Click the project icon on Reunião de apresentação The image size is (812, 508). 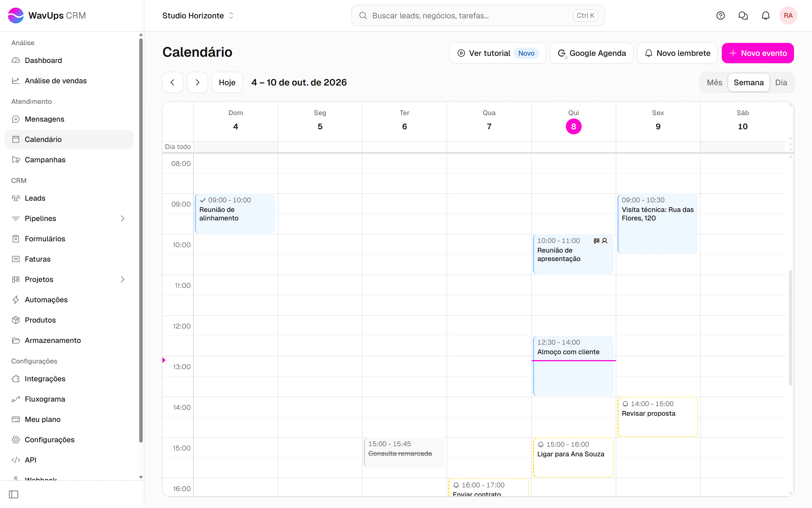(x=597, y=241)
